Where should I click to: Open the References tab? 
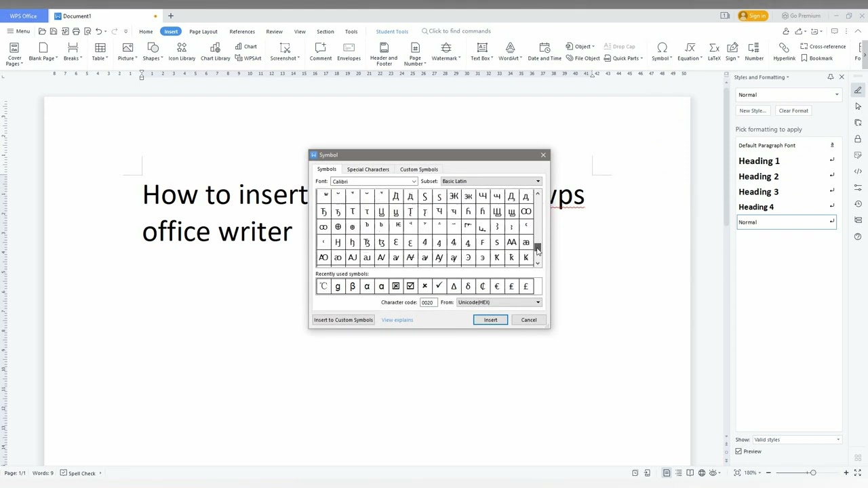click(x=242, y=31)
